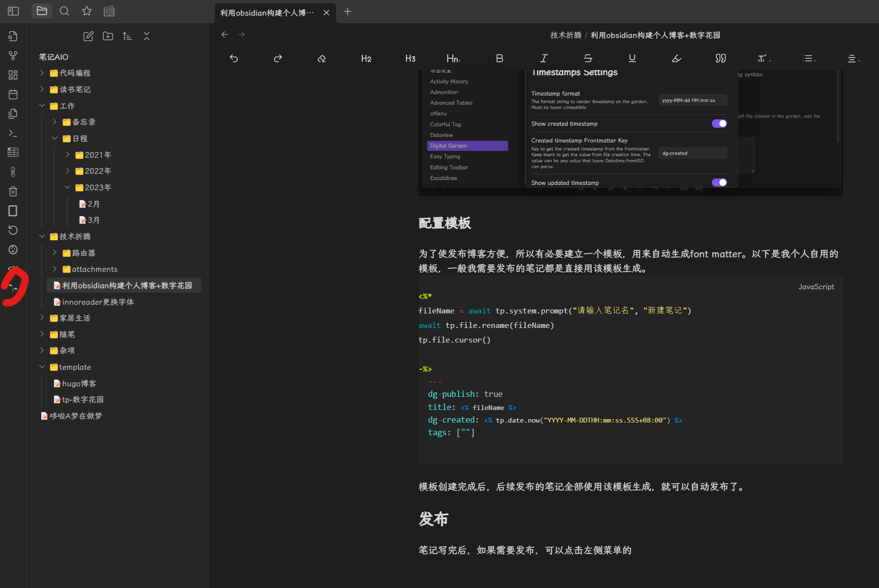This screenshot has height=588, width=879.
Task: Click the four-squares grid ribbon icon
Action: pyautogui.click(x=13, y=75)
